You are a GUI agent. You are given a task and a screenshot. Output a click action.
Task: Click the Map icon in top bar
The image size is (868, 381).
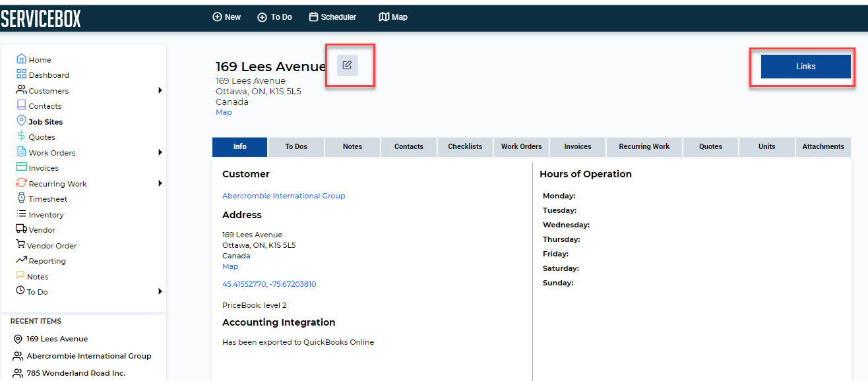coord(384,17)
